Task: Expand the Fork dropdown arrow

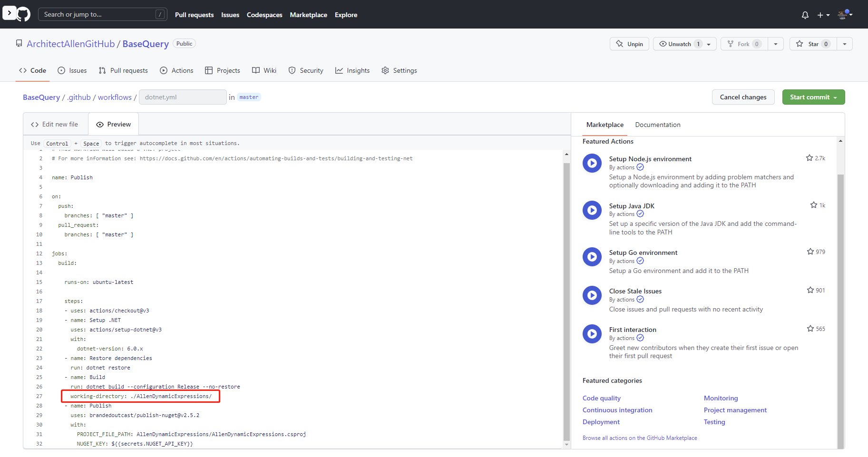Action: pyautogui.click(x=776, y=44)
